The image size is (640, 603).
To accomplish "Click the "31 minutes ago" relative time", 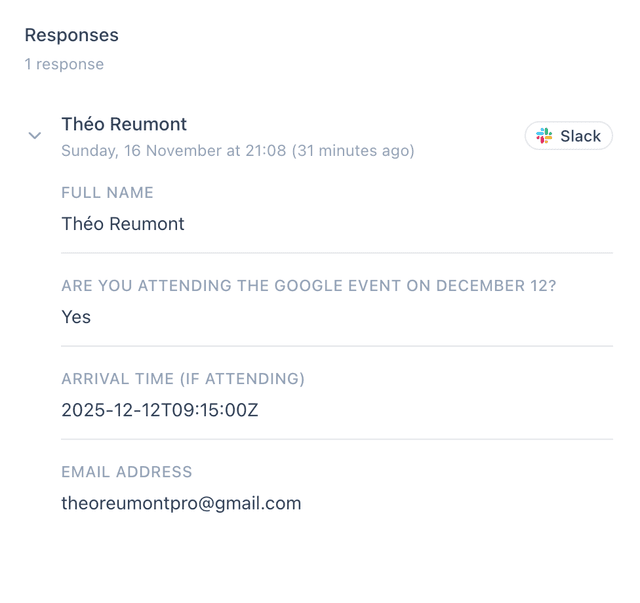I will 353,151.
